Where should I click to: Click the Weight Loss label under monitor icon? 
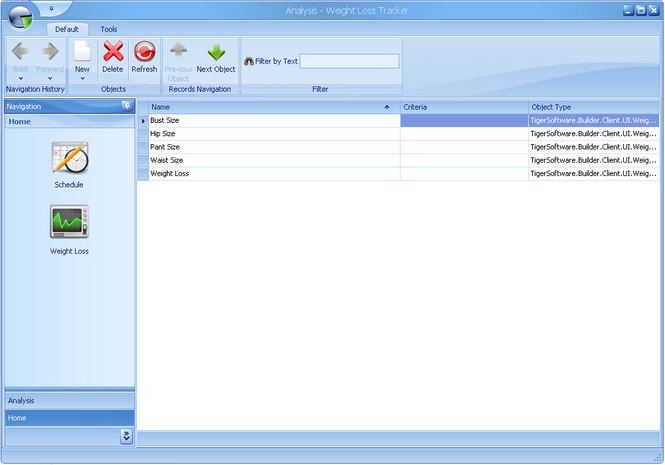click(69, 251)
